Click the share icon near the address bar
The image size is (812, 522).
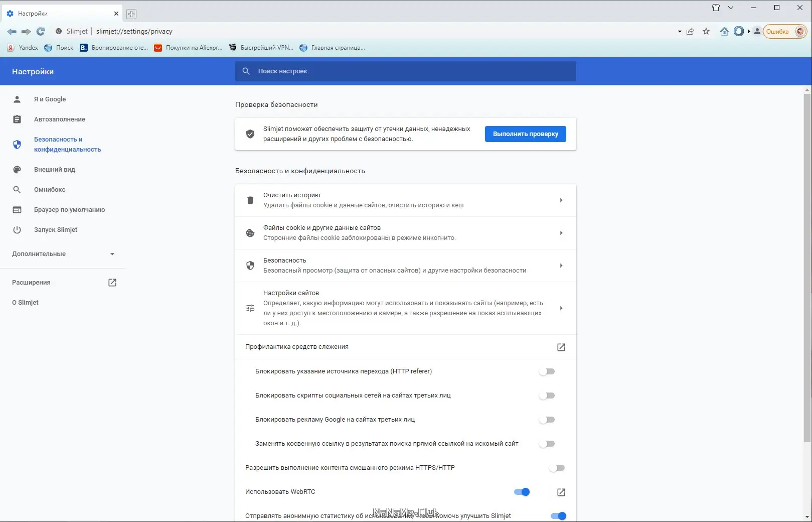pos(690,31)
